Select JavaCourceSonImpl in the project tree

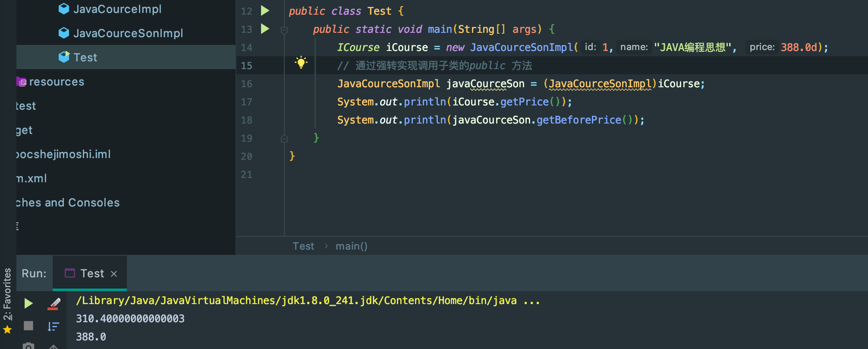click(128, 33)
